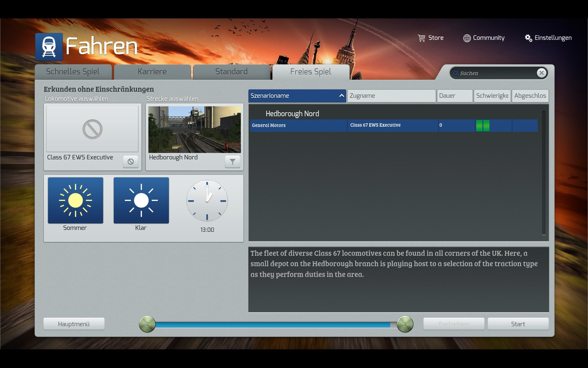Toggle weather by clicking Klar tile
The image size is (588, 368).
click(x=141, y=200)
